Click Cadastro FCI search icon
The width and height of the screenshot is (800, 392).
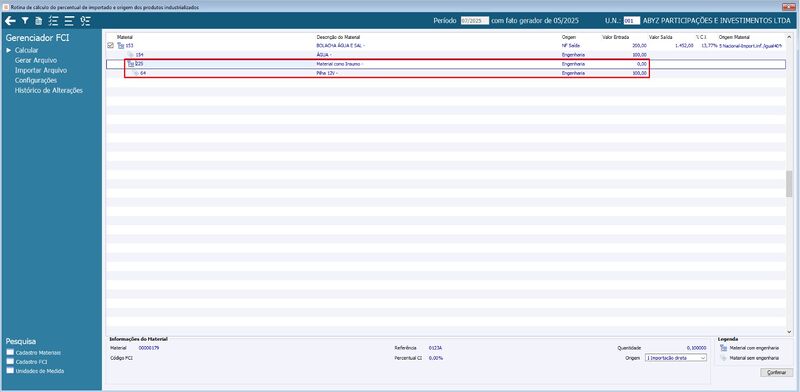(10, 361)
